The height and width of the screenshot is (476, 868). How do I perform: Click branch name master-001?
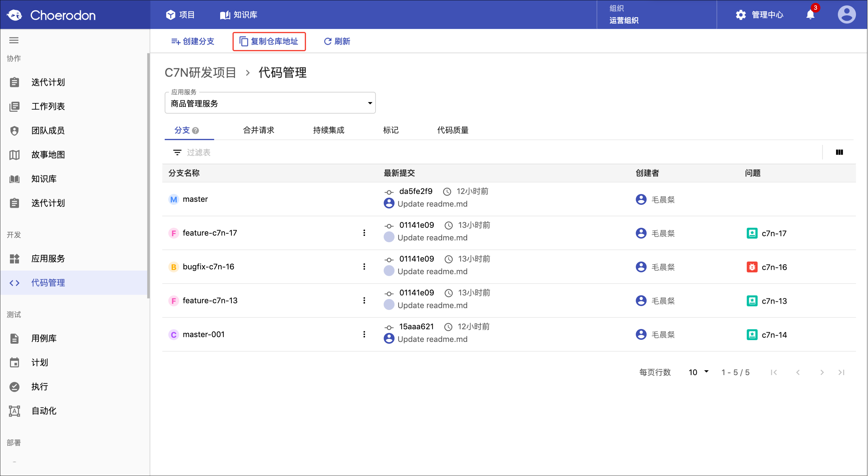click(x=204, y=334)
